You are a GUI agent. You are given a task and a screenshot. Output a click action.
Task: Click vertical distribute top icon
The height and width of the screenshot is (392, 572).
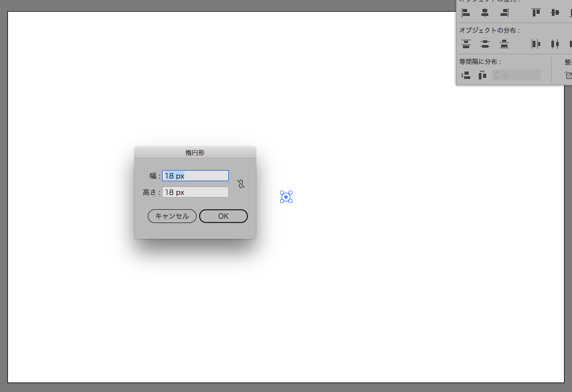(466, 44)
